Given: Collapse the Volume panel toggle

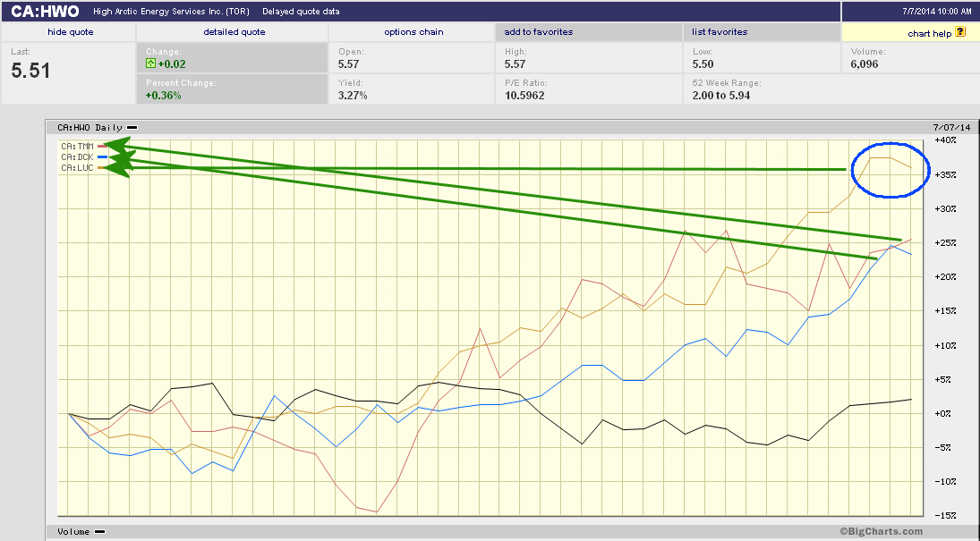Looking at the screenshot, I should pyautogui.click(x=99, y=532).
